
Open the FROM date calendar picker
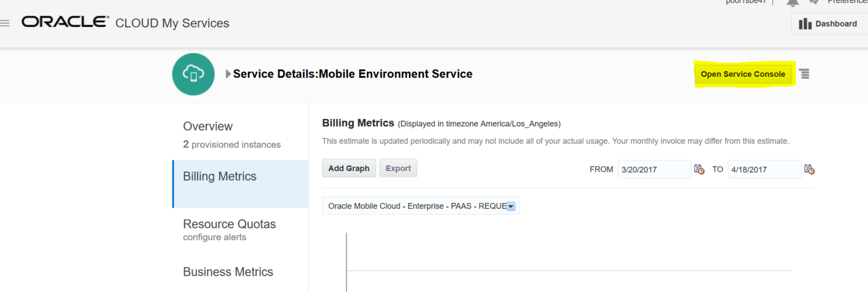click(699, 169)
